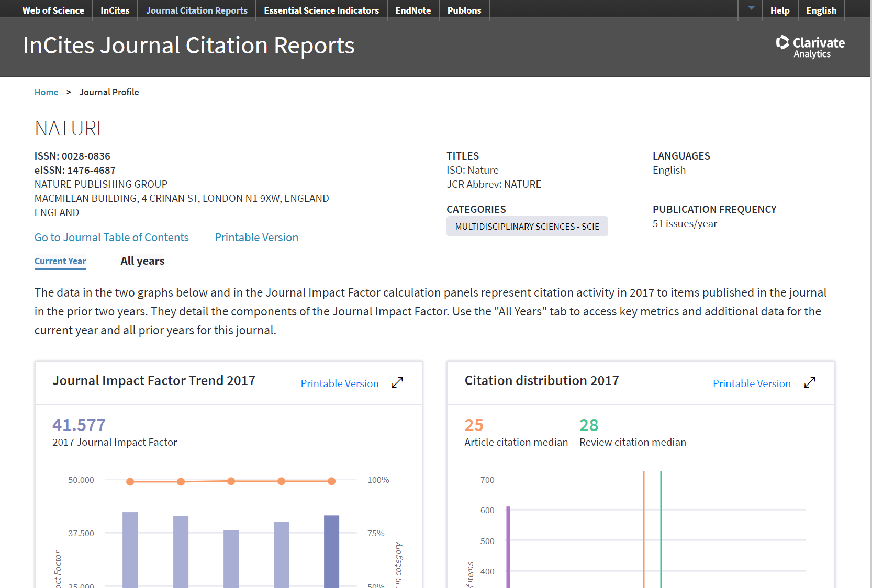Select Journal Citation Reports in top bar

pyautogui.click(x=197, y=10)
